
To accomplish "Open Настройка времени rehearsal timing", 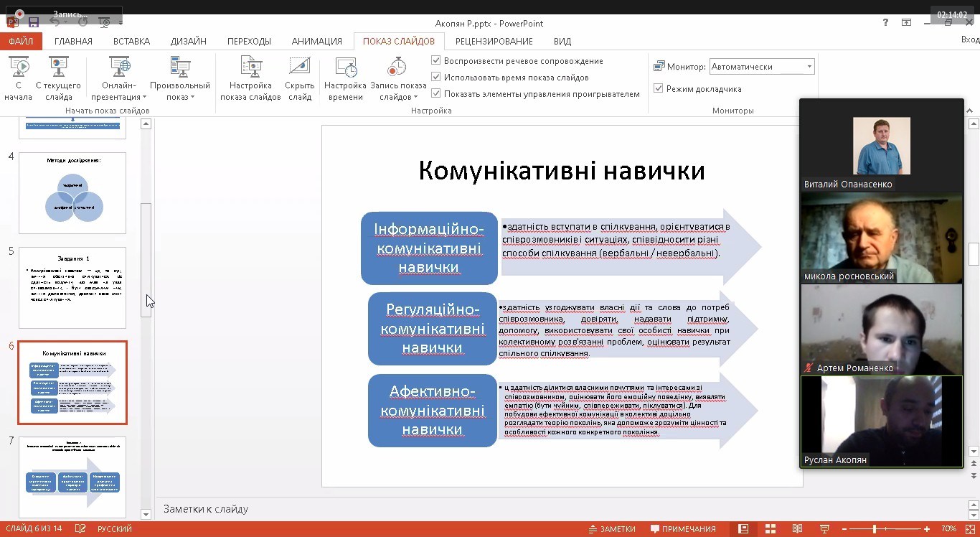I will tap(345, 67).
